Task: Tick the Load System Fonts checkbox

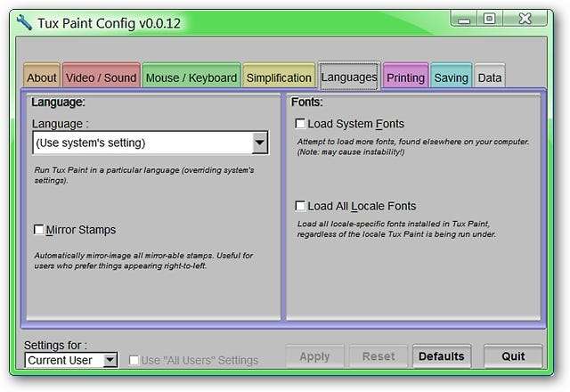Action: click(300, 124)
